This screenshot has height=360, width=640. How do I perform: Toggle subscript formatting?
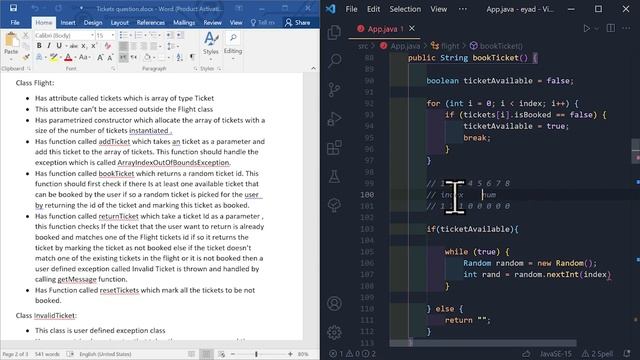(83, 46)
